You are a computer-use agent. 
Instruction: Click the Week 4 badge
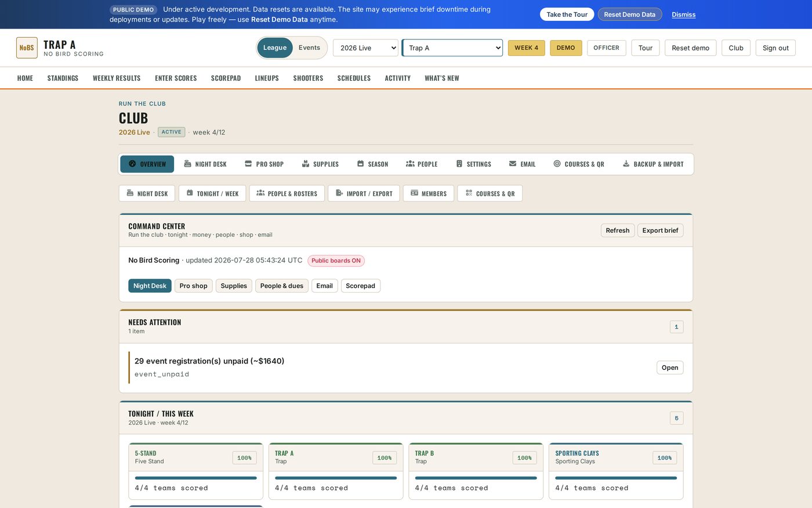tap(526, 48)
